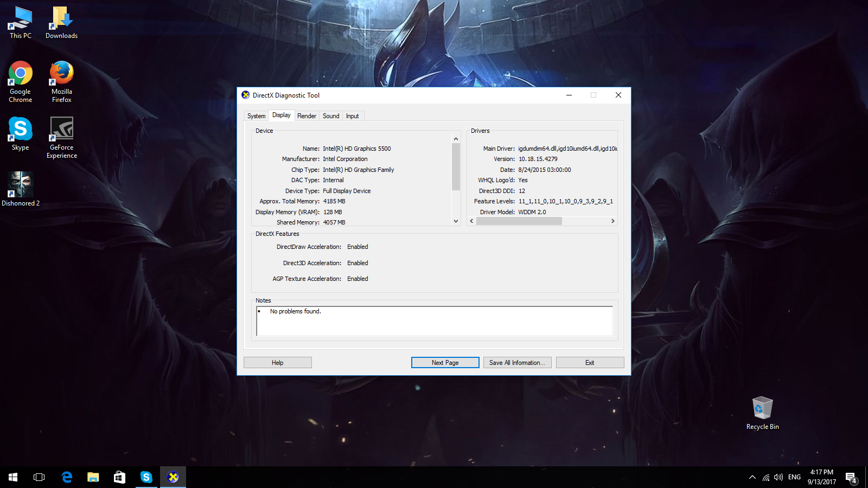Viewport: 868px width, 488px height.
Task: Select the Display tab
Action: [281, 115]
